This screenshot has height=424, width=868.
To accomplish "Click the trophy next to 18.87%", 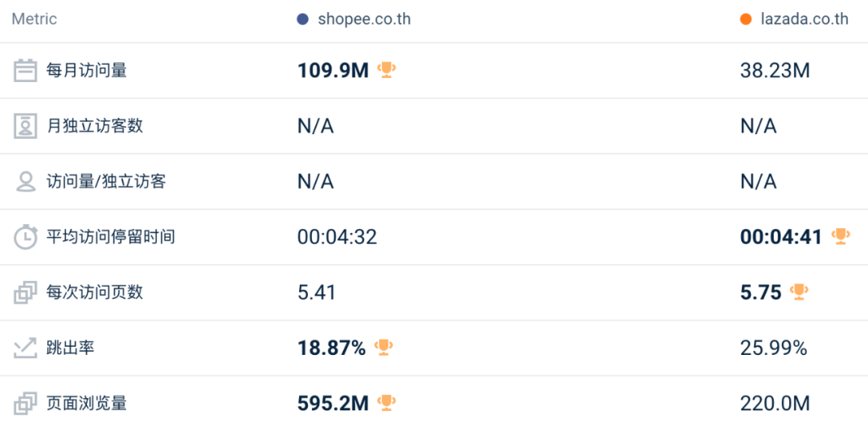I will click(383, 348).
